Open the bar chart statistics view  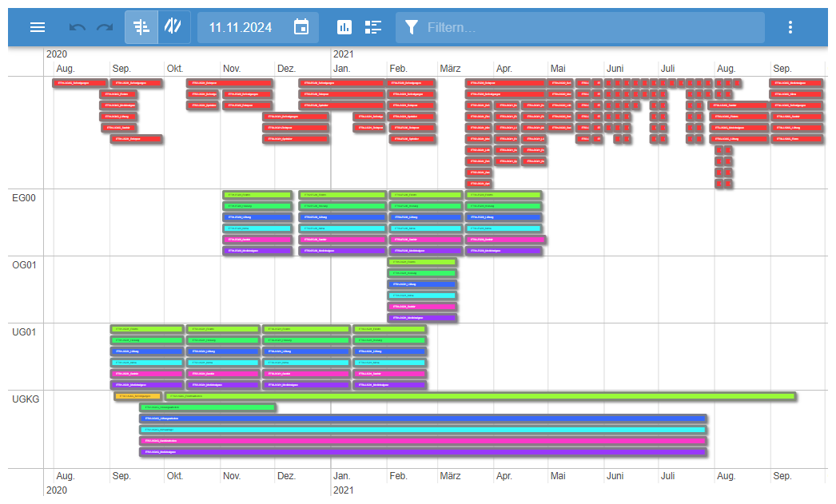click(x=344, y=27)
